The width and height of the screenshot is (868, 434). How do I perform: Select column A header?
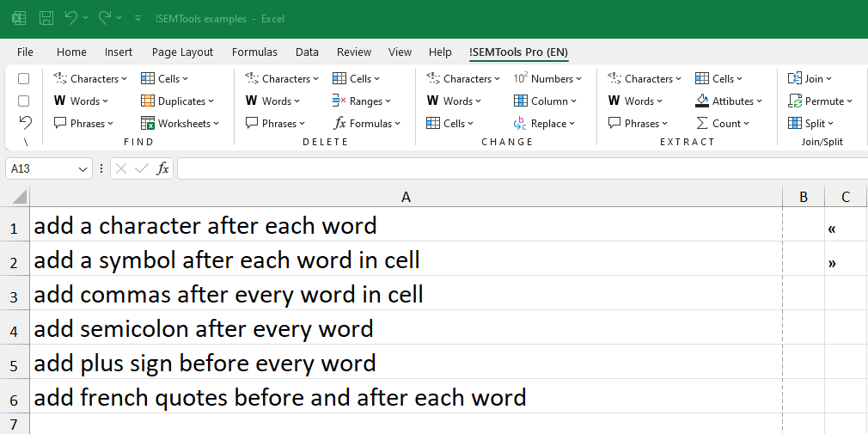pos(406,197)
